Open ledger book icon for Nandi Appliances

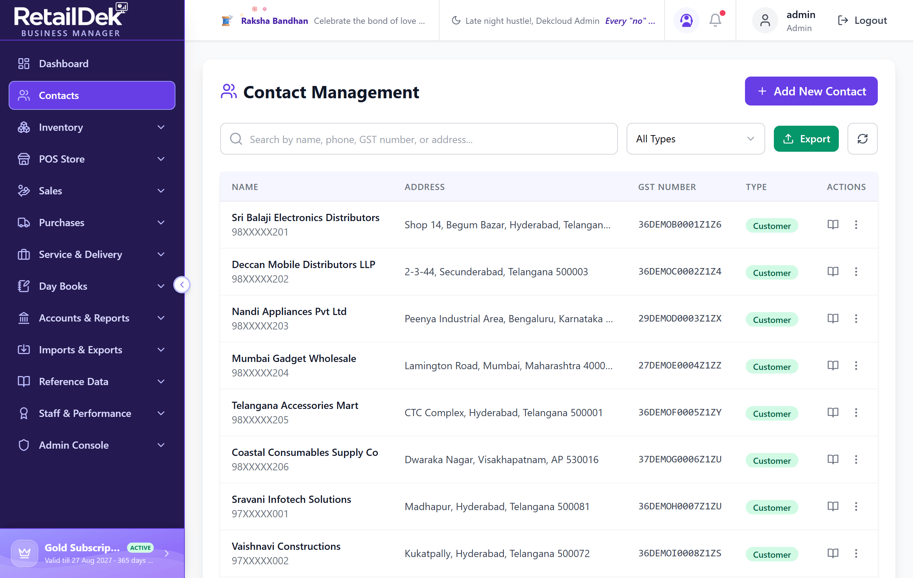[833, 318]
